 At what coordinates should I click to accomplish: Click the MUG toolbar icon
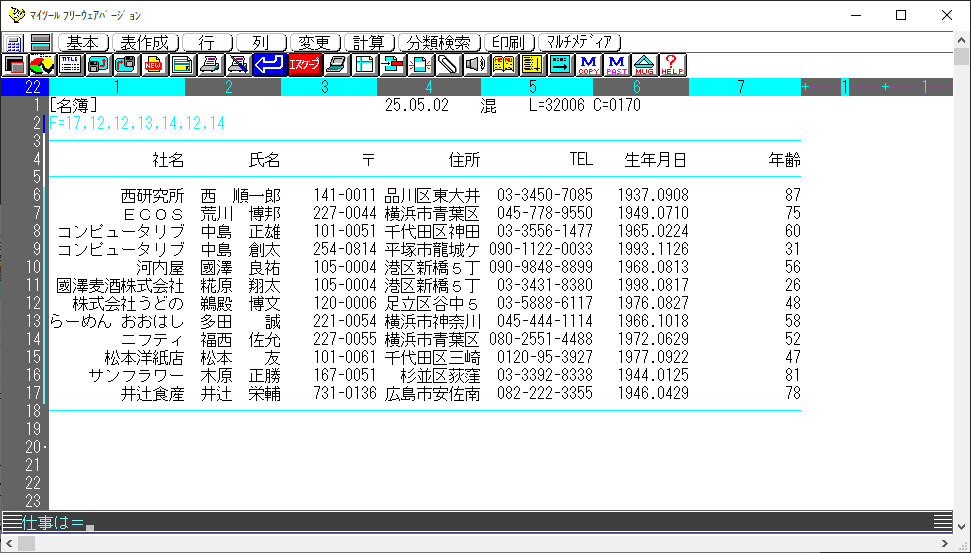click(x=644, y=65)
